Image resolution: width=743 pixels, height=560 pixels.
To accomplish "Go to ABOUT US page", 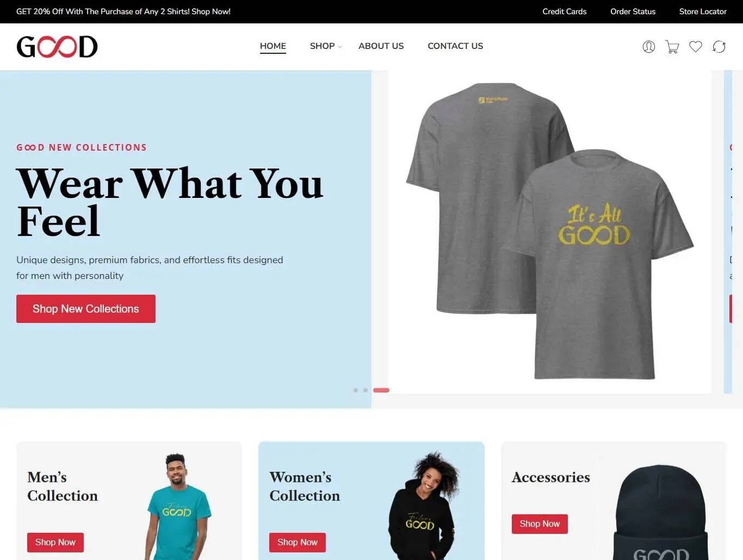I will pyautogui.click(x=381, y=46).
